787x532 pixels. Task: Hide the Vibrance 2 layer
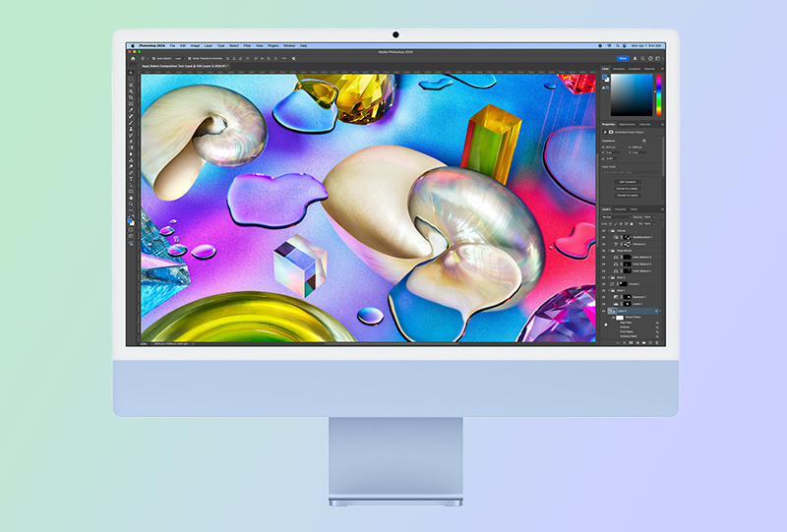[x=604, y=244]
